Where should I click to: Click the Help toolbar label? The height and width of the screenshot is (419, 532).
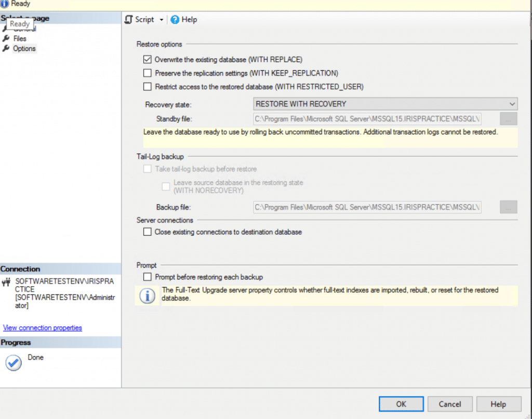tap(189, 20)
